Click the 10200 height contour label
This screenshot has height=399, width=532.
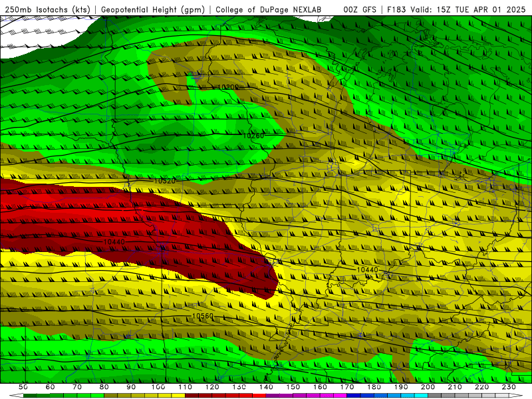click(x=228, y=87)
